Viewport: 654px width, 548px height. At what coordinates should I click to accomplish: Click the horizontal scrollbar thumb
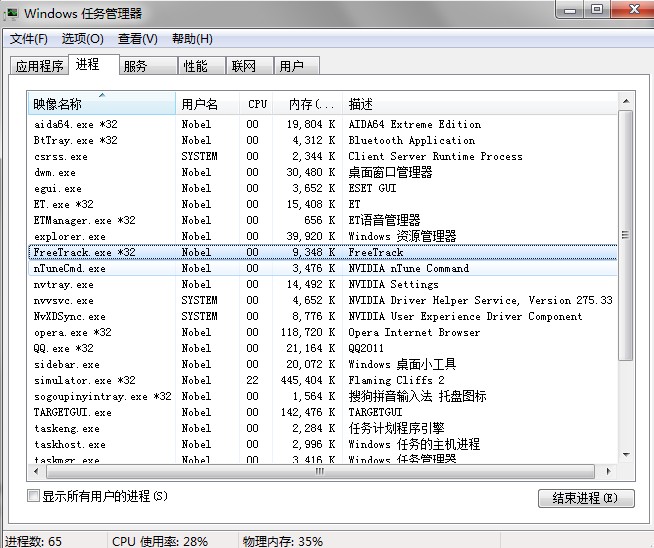(x=320, y=472)
